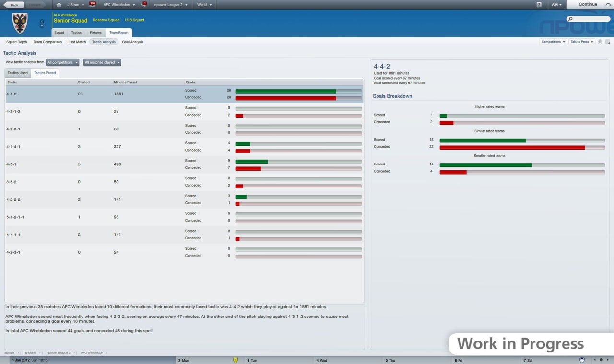Expand the All matches played dropdown
The image size is (614, 364).
[x=102, y=62]
